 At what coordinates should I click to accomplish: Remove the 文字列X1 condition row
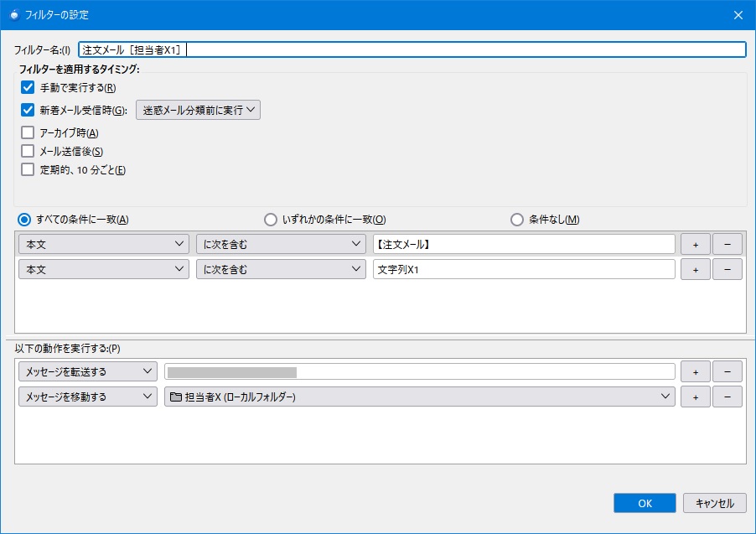(x=727, y=269)
